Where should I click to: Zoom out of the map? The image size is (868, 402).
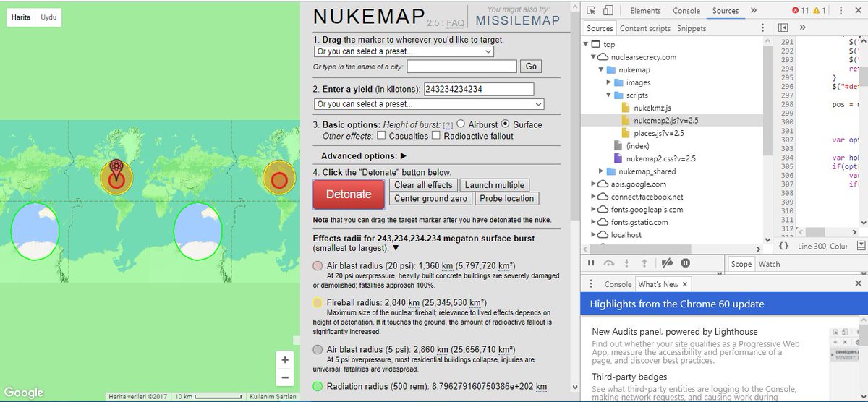pos(285,377)
